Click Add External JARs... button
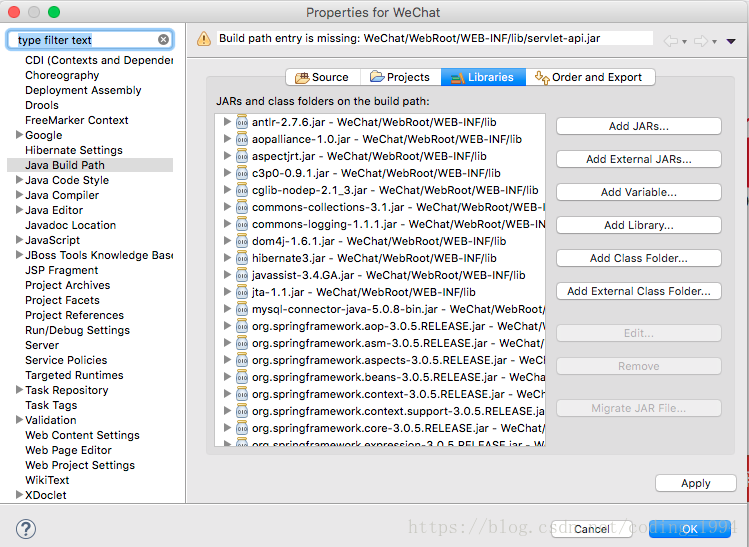 pyautogui.click(x=639, y=159)
